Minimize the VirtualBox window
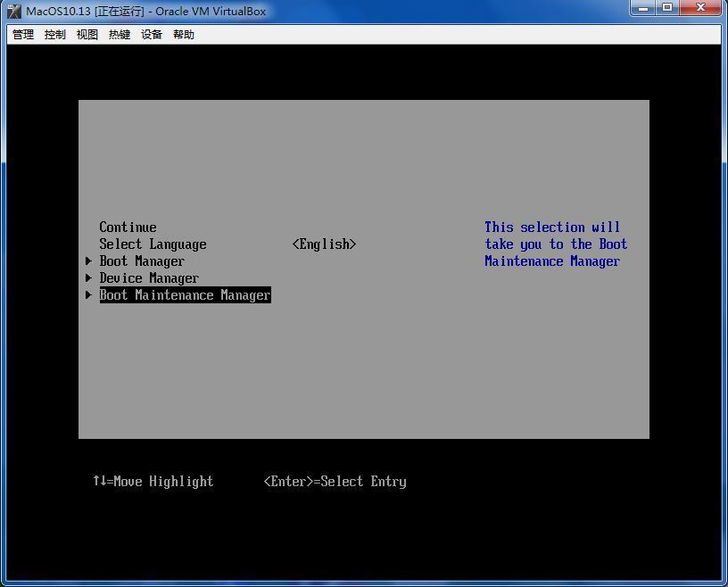This screenshot has width=728, height=587. click(643, 8)
